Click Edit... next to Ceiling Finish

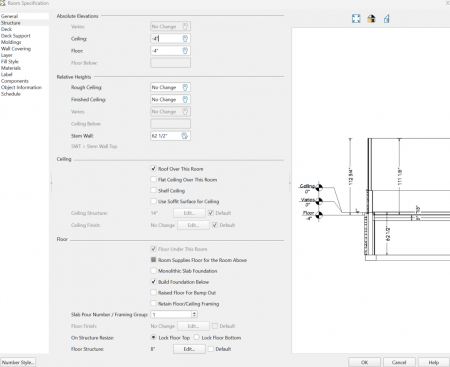click(193, 225)
